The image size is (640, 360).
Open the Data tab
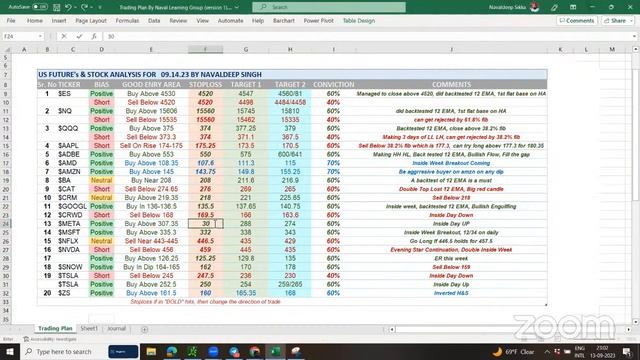point(154,20)
